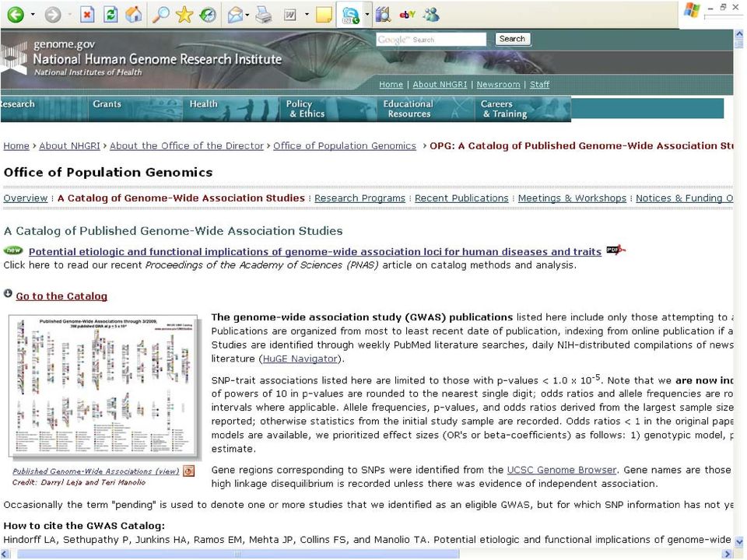Viewport: 747px width, 560px height.
Task: Click the PDF icon beside article link
Action: pyautogui.click(x=615, y=250)
